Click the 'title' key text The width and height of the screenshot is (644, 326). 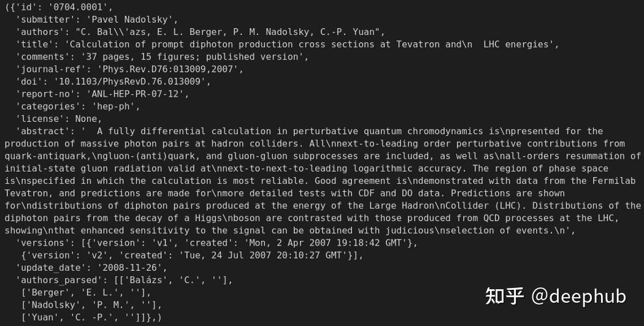coord(36,45)
